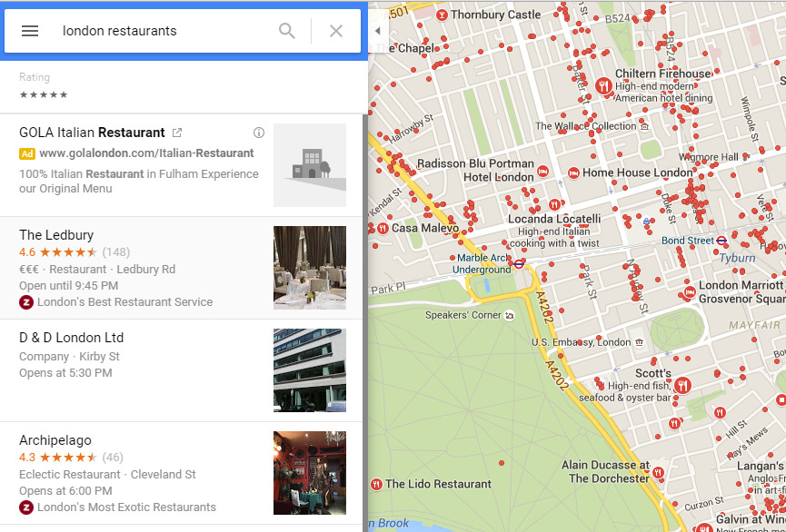
Task: Select the Chiltern Firehouse restaurant pin
Action: [604, 85]
